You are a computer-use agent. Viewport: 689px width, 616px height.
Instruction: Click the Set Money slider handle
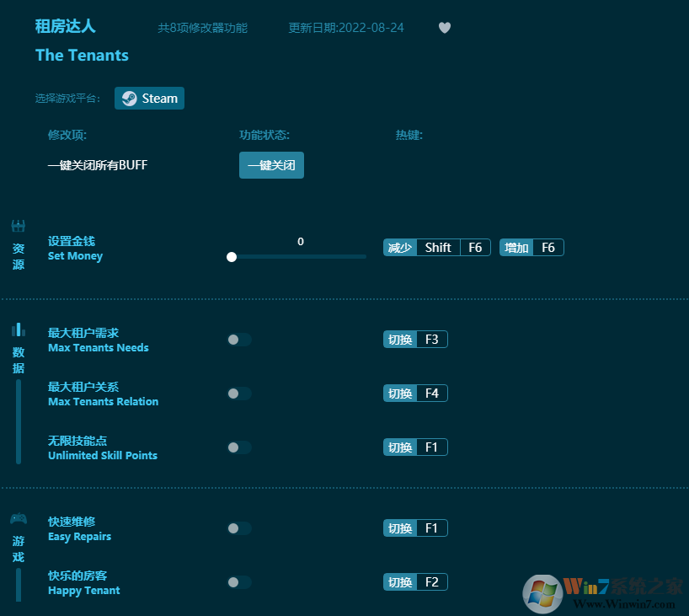click(232, 257)
